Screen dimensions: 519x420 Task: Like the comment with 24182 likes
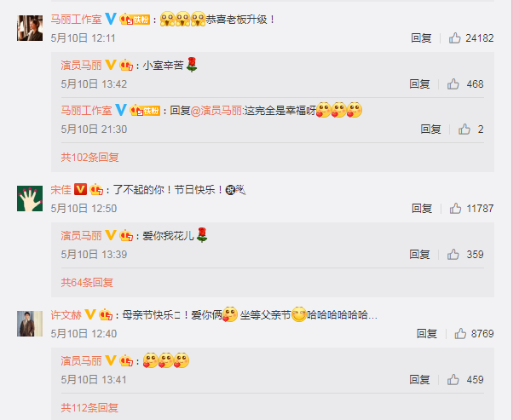point(455,38)
